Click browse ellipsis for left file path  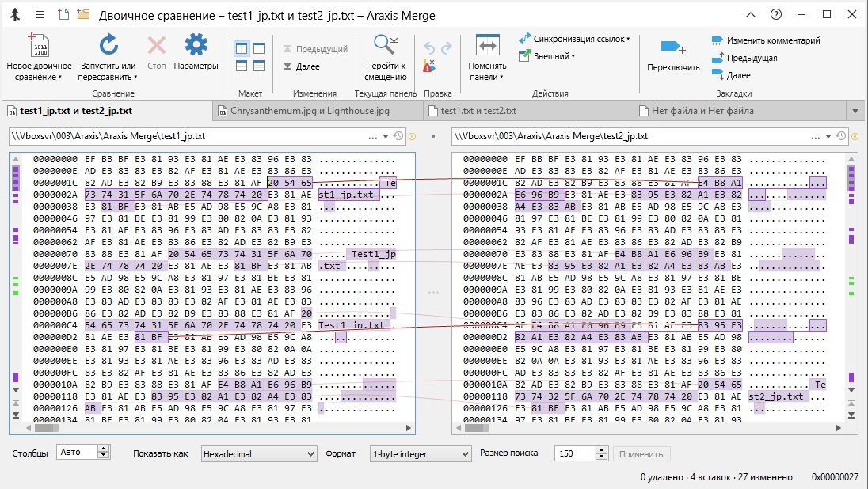click(x=372, y=137)
